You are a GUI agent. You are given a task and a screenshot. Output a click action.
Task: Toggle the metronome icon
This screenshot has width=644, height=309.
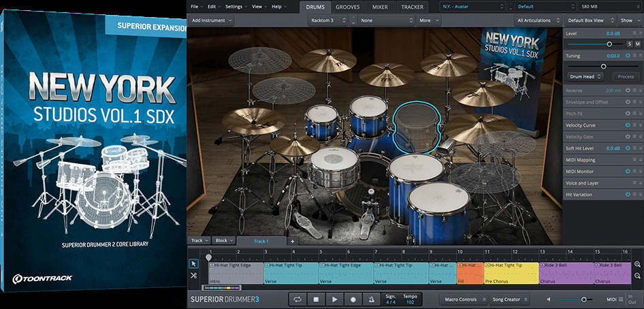coord(372,299)
